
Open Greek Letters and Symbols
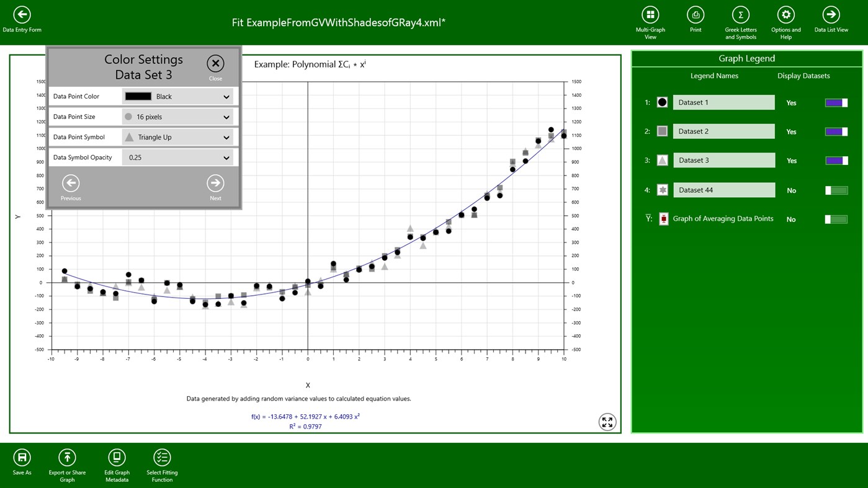[x=740, y=15]
